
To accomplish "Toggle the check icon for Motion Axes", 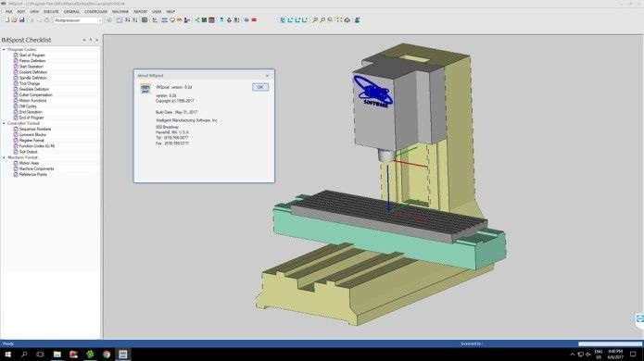I will point(16,163).
